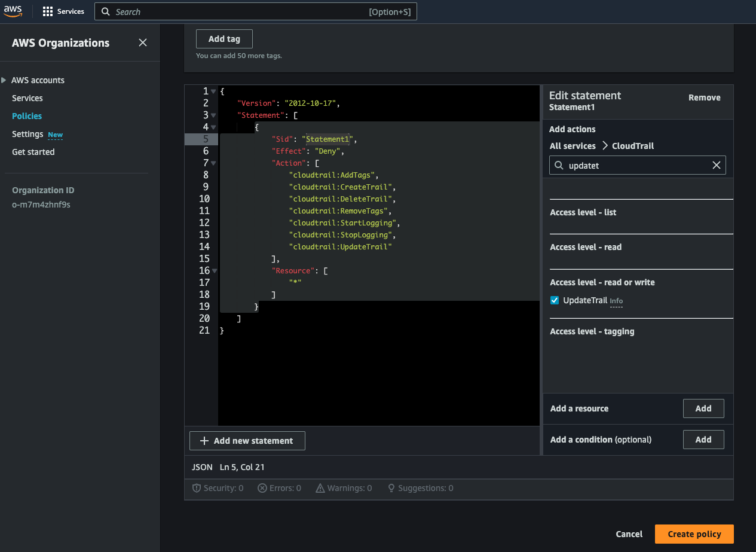The image size is (756, 552).
Task: Uncheck the UpdateTrail action checkbox
Action: coord(555,300)
